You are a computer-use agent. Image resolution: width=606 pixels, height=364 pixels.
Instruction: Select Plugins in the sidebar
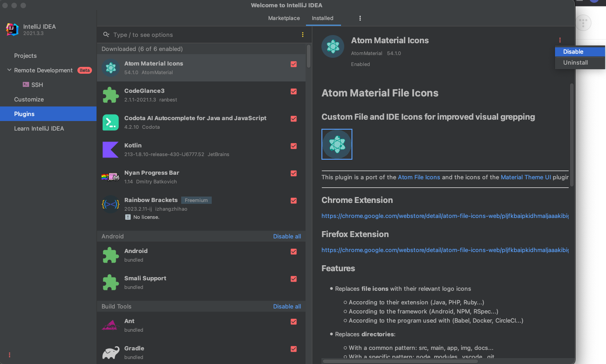click(x=48, y=114)
